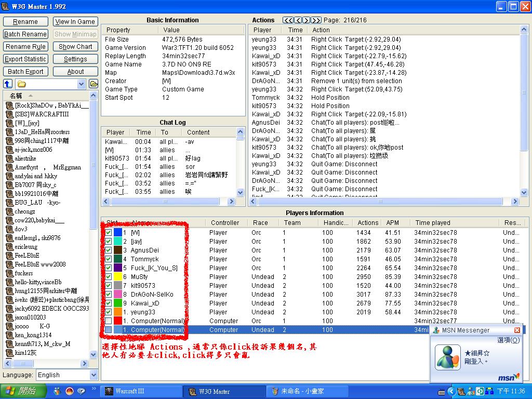Go to previous Actions page

pyautogui.click(x=298, y=20)
